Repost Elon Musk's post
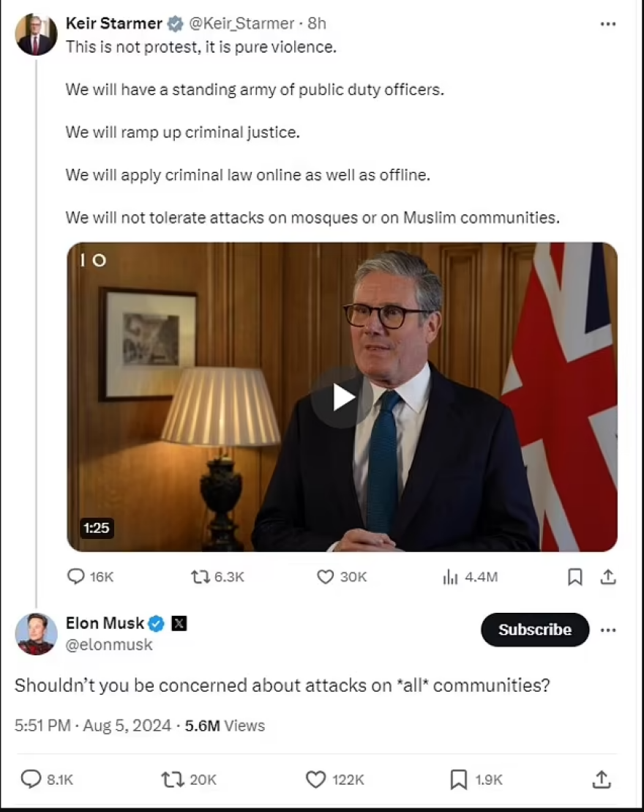Image resolution: width=644 pixels, height=812 pixels. [x=172, y=779]
